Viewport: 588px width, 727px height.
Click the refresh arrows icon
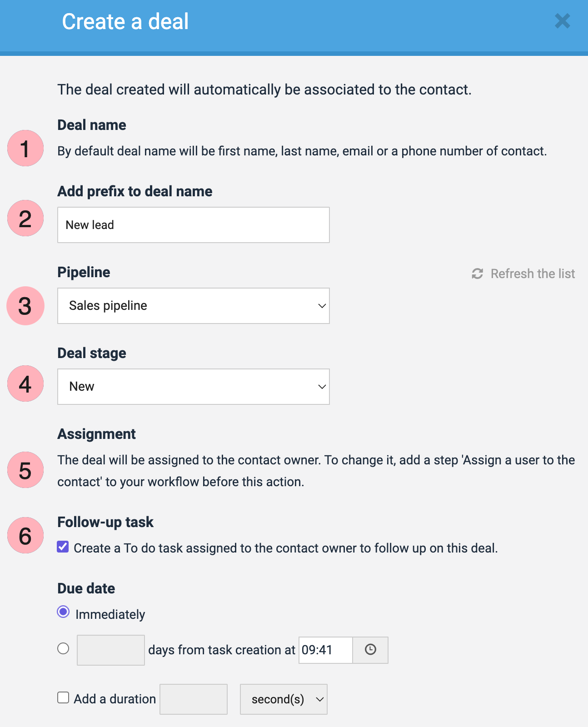477,274
